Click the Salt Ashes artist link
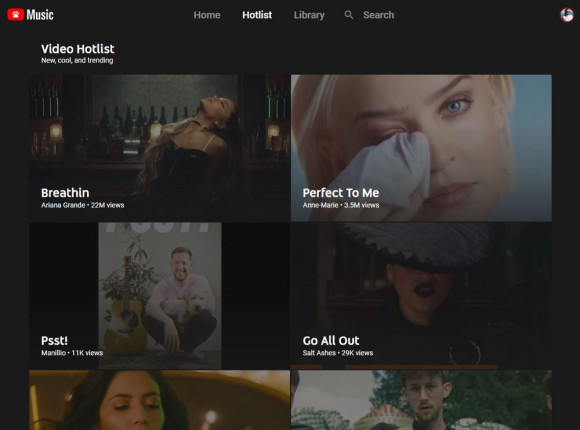 (x=319, y=353)
